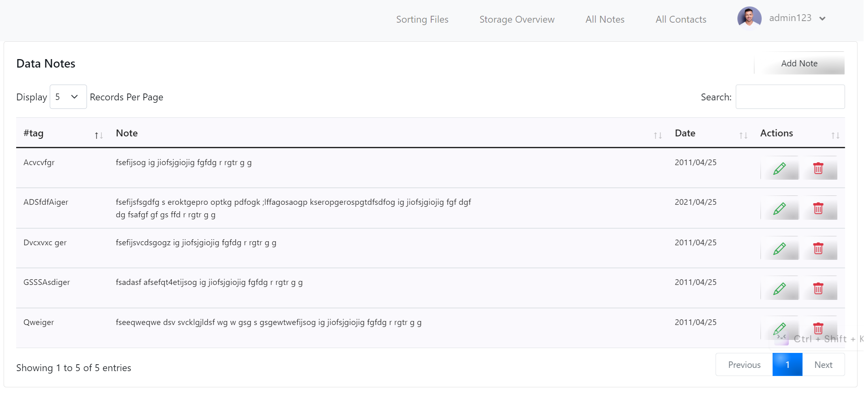Select page 1 in pagination
The height and width of the screenshot is (395, 868).
tap(787, 365)
